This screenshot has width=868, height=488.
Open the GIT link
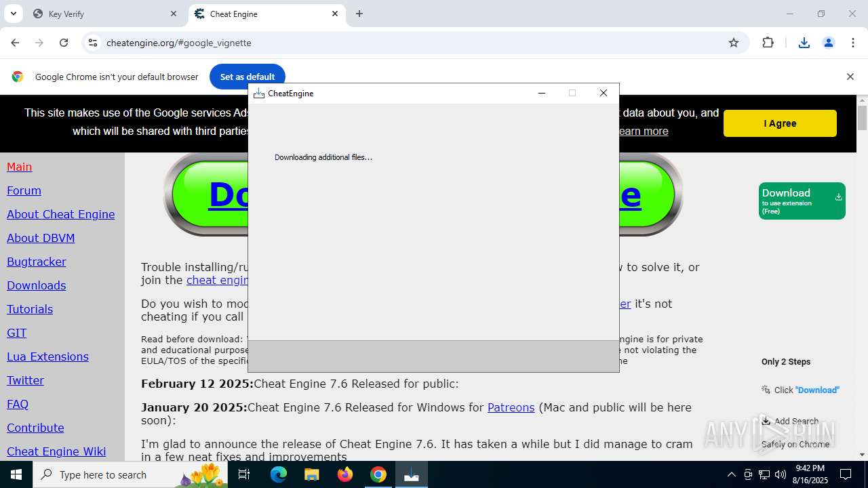[x=17, y=333]
